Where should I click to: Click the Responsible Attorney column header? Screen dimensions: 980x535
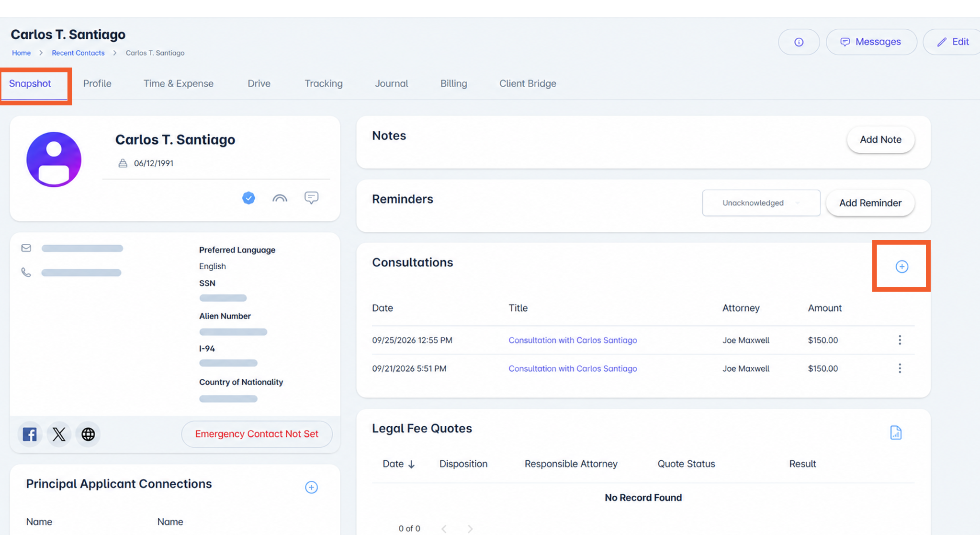click(571, 464)
